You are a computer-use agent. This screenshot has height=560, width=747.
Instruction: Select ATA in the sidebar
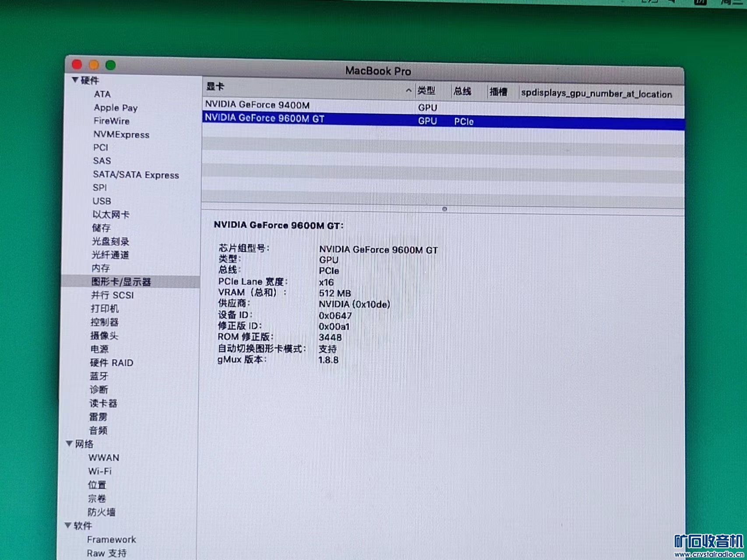click(x=102, y=94)
